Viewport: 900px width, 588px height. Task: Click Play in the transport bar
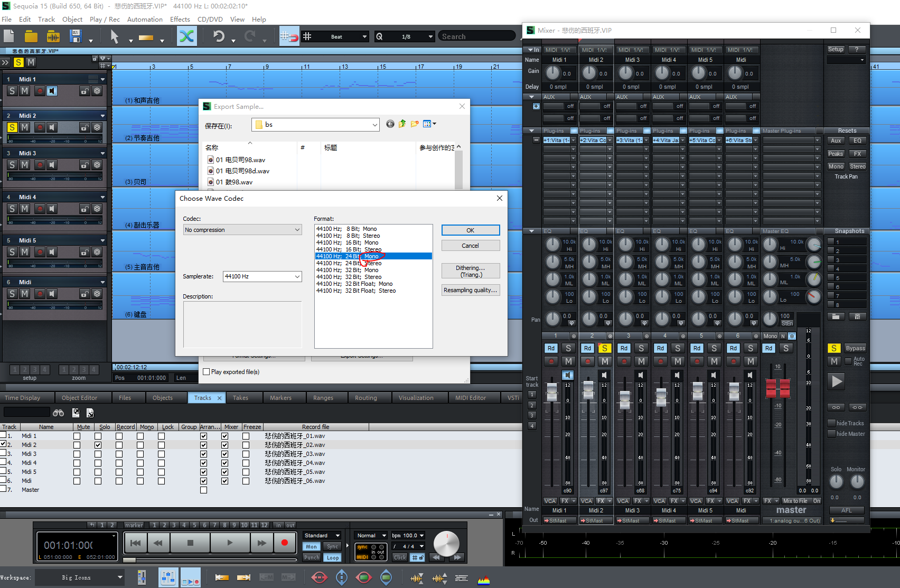click(230, 543)
